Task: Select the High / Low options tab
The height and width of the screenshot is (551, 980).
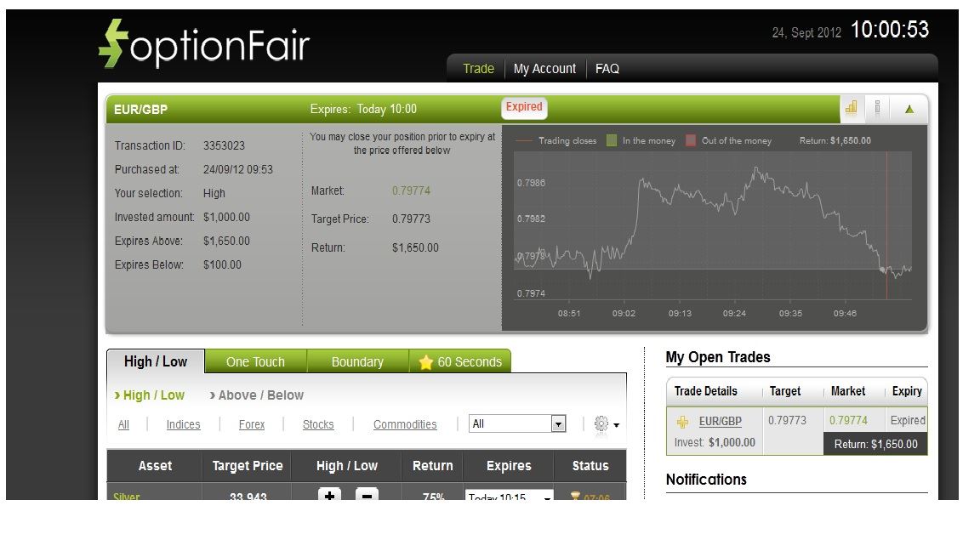Action: 156,361
